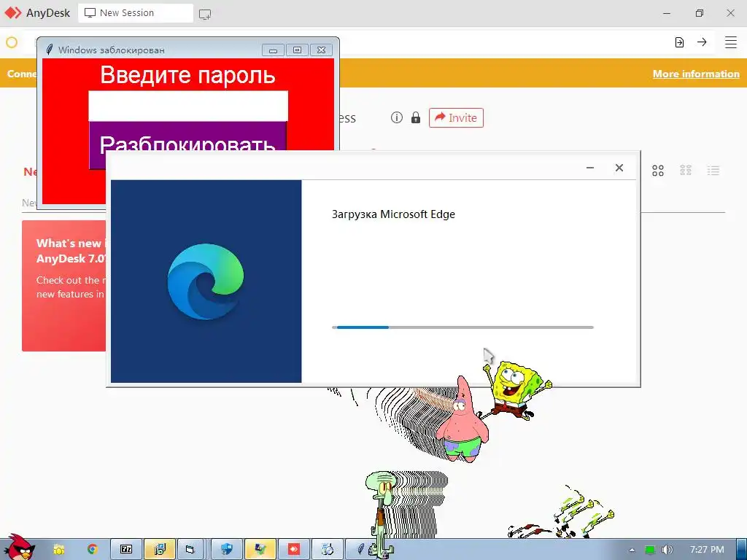
Task: Open 7-Zip from the taskbar
Action: (126, 550)
